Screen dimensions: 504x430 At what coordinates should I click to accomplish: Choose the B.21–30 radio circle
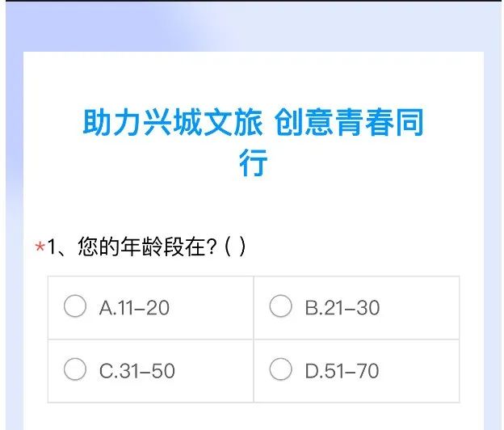280,307
